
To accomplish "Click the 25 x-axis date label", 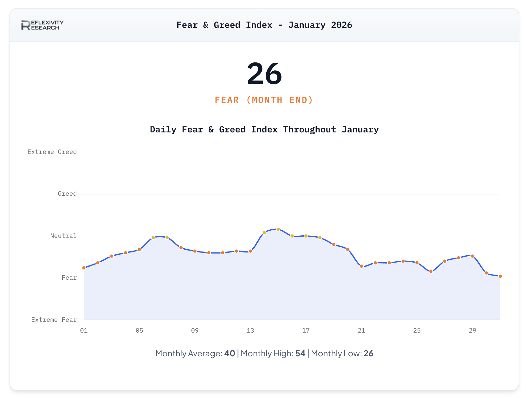I will point(417,331).
